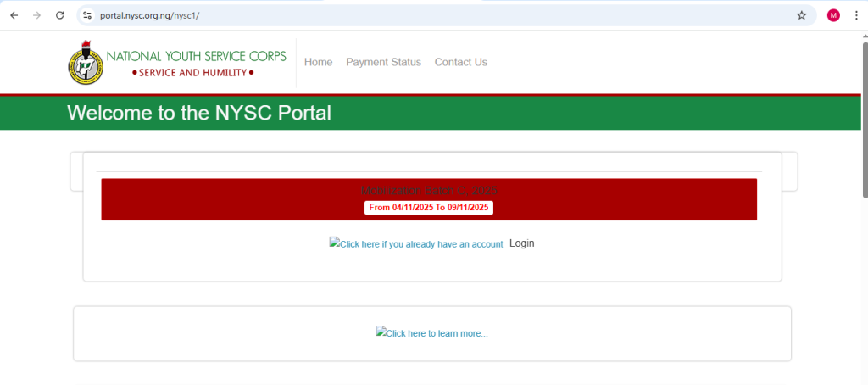The image size is (868, 385).
Task: Click the browser forward arrow
Action: [36, 15]
